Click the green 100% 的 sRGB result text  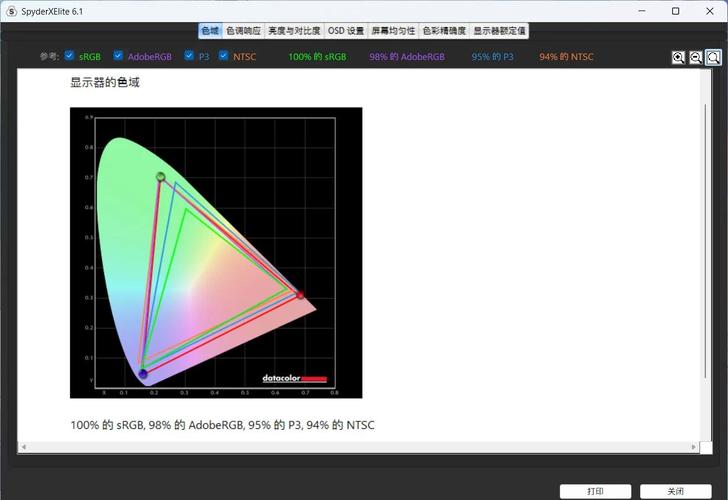coord(318,57)
